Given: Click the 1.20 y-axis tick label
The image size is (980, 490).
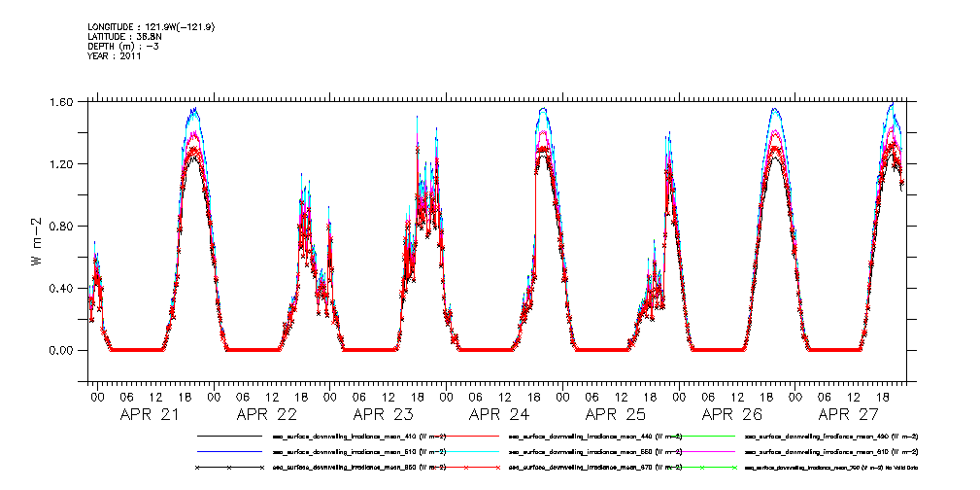Looking at the screenshot, I should tap(61, 164).
